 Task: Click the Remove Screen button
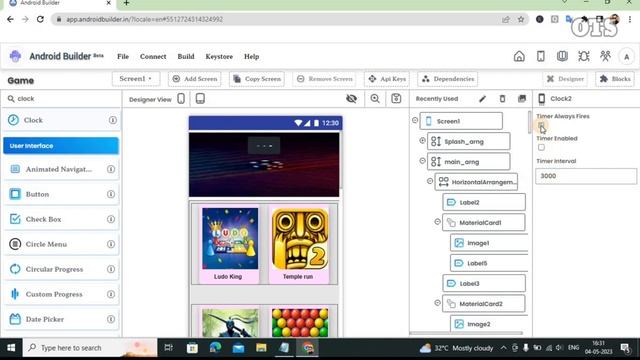point(324,79)
